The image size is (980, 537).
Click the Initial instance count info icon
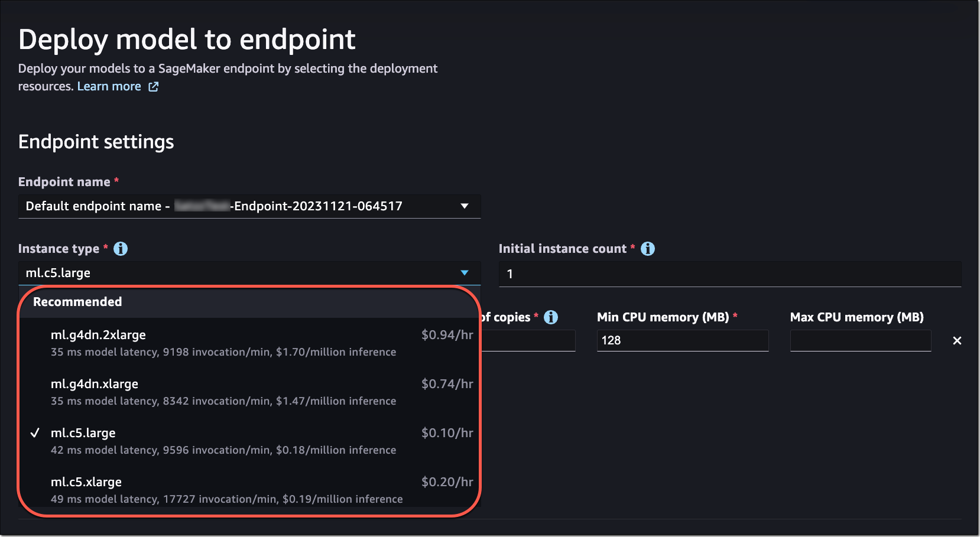click(648, 249)
